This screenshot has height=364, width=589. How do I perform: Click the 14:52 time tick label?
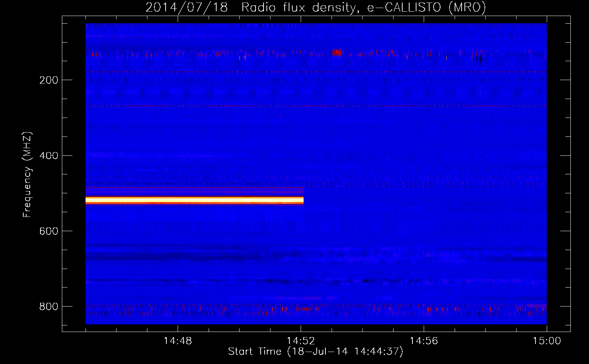(301, 341)
